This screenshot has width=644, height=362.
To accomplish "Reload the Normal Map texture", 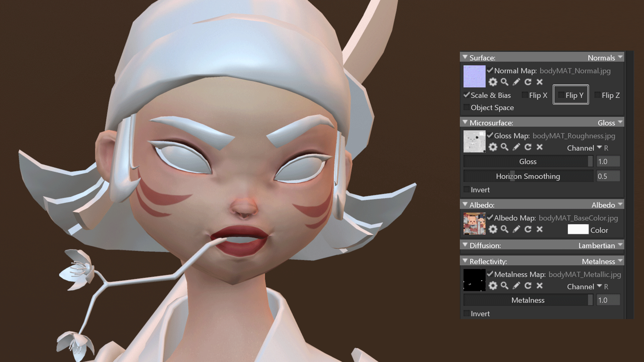I will [x=528, y=82].
